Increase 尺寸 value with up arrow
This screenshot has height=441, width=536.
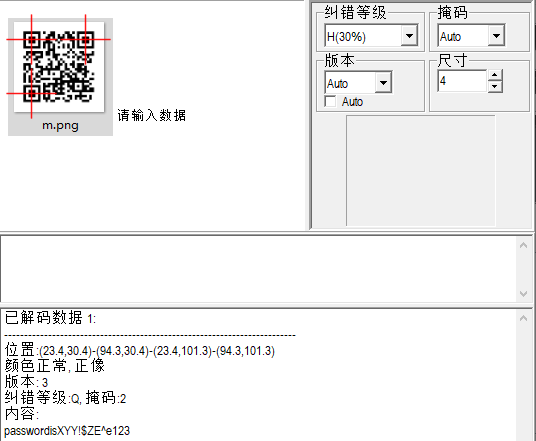click(495, 75)
